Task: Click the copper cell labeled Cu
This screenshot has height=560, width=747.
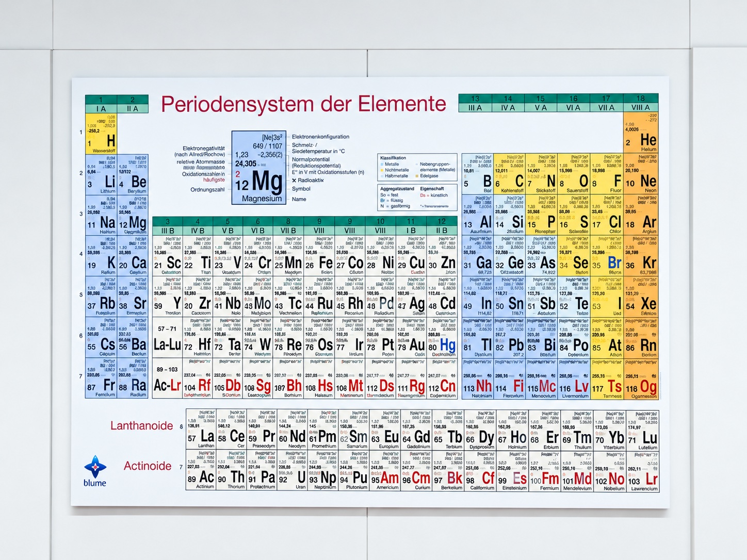Action: [411, 256]
